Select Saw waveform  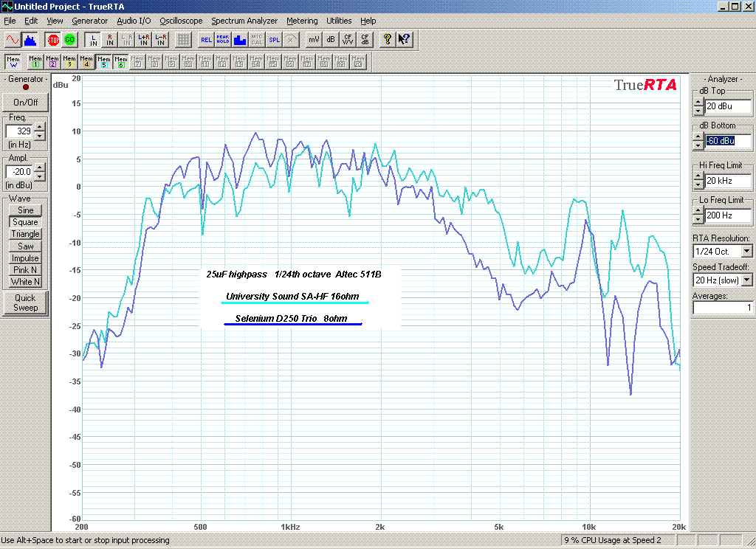(26, 246)
